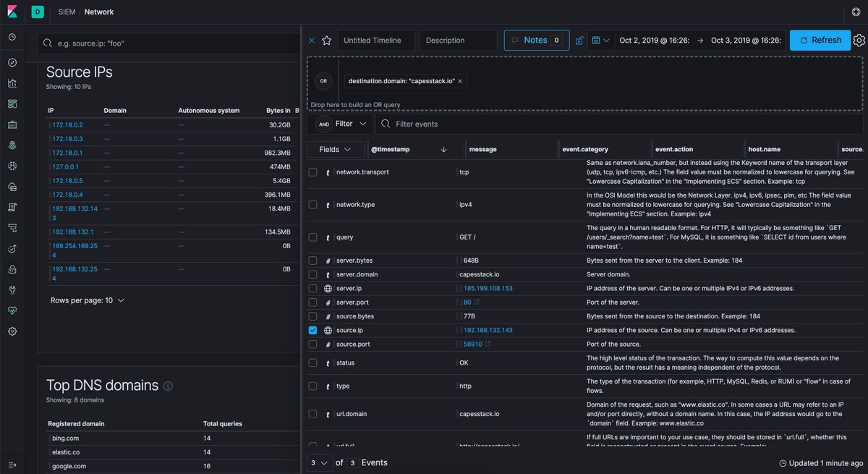Check the url.domain field checkbox
The height and width of the screenshot is (474, 868).
tap(312, 414)
